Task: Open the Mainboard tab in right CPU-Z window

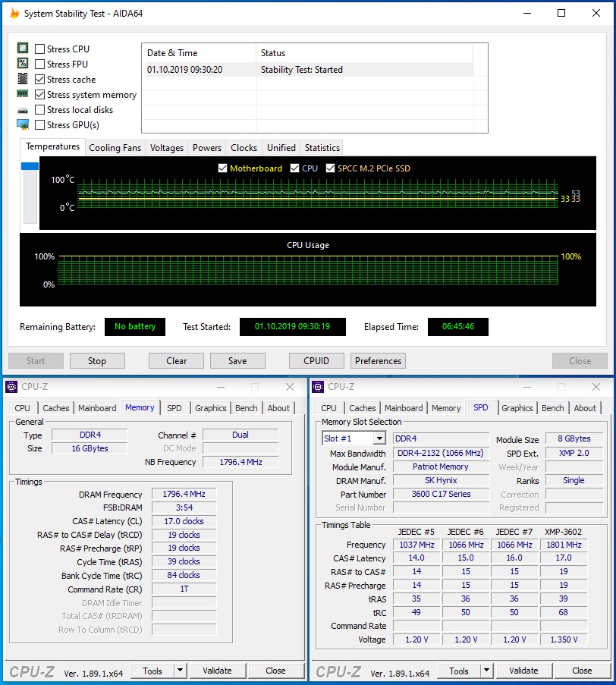Action: click(404, 408)
